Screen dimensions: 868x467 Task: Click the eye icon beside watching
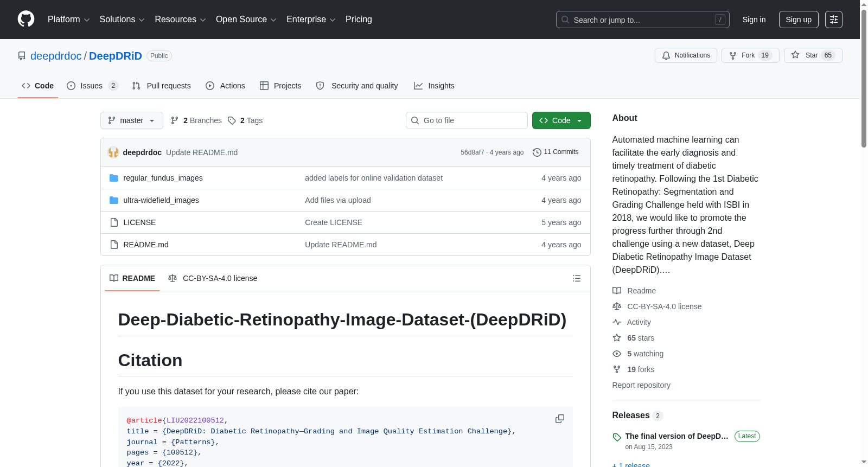point(617,354)
